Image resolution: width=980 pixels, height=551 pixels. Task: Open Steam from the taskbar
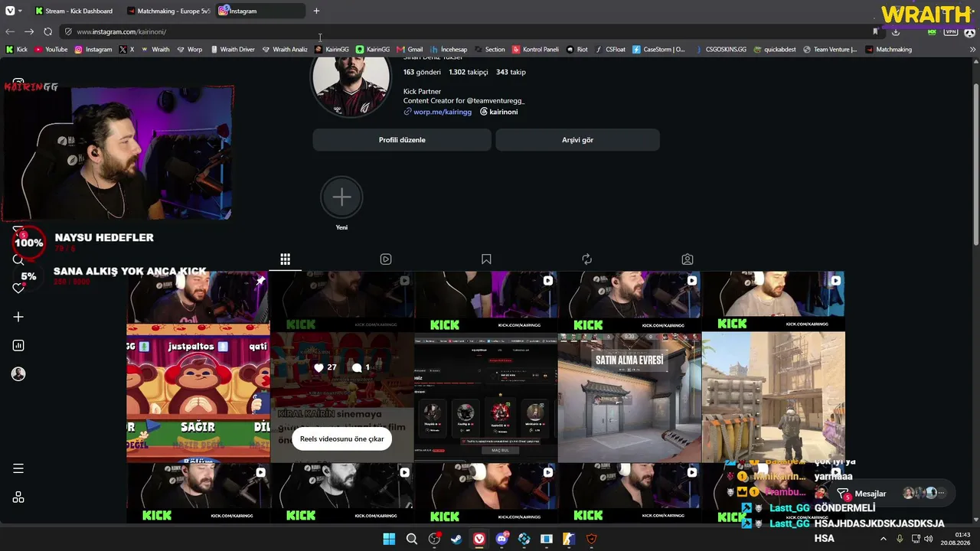(x=457, y=539)
